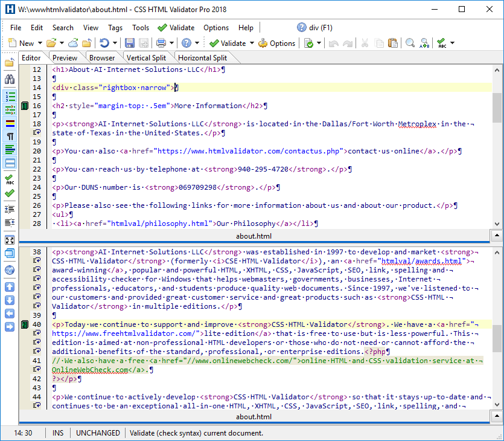The height and width of the screenshot is (441, 504).
Task: Click the globe browser icon in sidebar
Action: tap(10, 270)
